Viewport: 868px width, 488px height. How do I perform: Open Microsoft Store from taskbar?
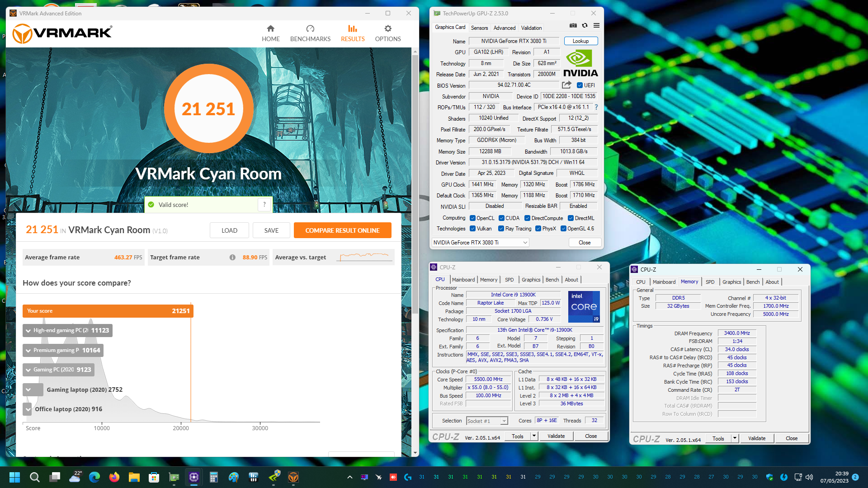pyautogui.click(x=154, y=477)
